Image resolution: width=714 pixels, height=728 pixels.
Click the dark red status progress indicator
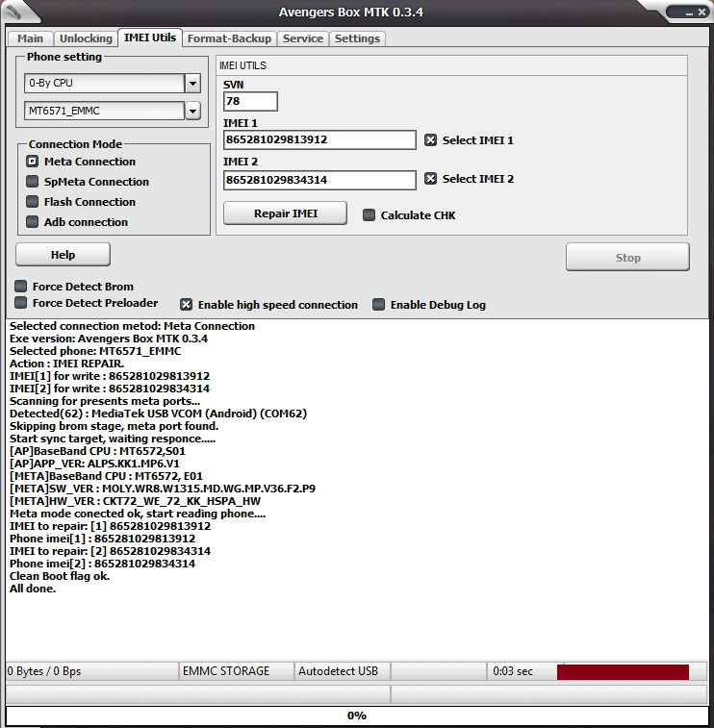[623, 672]
